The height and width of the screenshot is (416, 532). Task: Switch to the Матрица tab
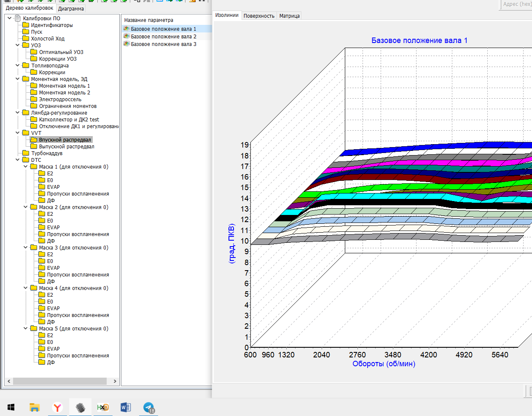[x=289, y=16]
